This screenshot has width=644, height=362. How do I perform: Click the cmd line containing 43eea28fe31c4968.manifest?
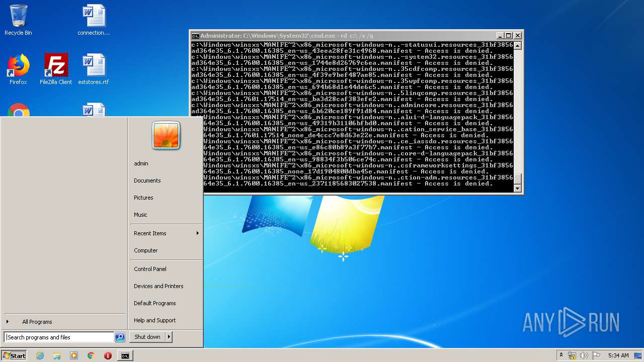click(x=342, y=51)
